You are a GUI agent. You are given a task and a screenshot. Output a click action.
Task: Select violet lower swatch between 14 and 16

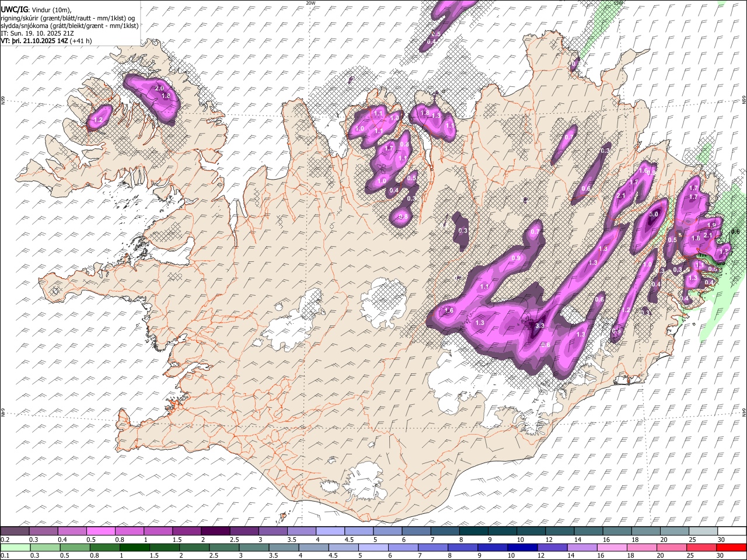pyautogui.click(x=581, y=547)
